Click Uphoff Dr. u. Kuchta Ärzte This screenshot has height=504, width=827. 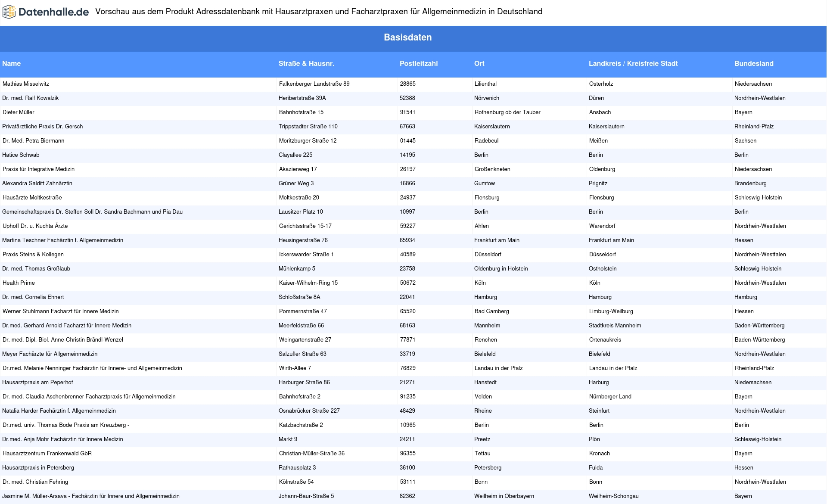click(x=35, y=226)
